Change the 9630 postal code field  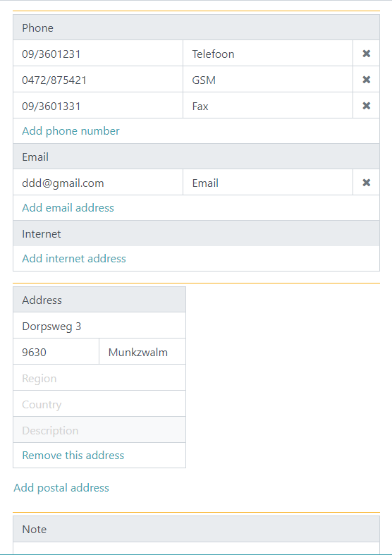56,352
